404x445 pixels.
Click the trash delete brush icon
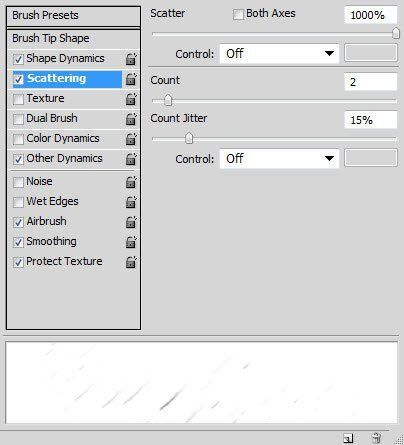coord(377,438)
